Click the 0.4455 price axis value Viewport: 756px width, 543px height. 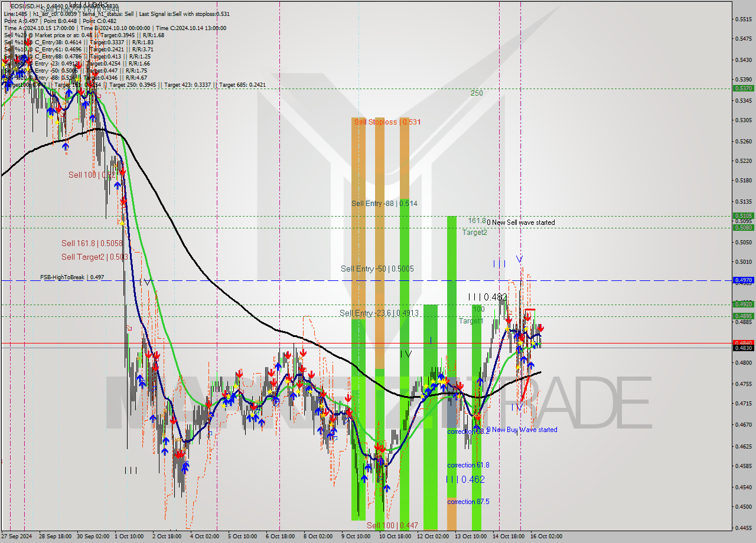tap(743, 528)
